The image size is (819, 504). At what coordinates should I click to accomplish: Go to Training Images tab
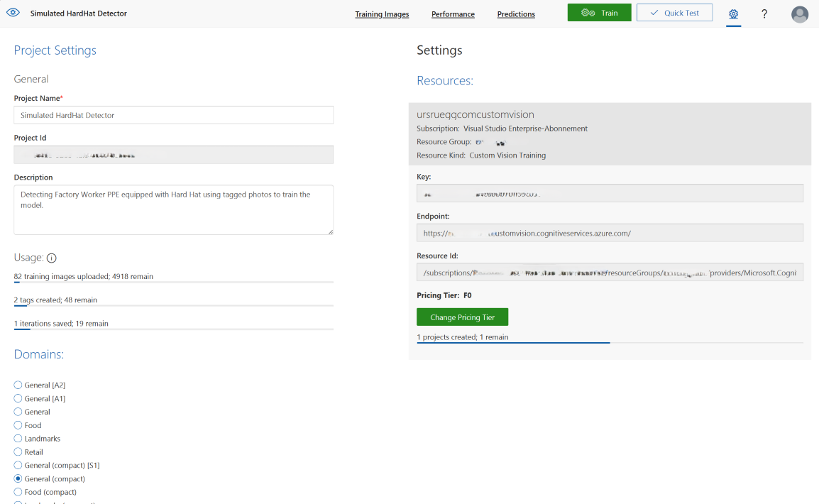pos(382,14)
